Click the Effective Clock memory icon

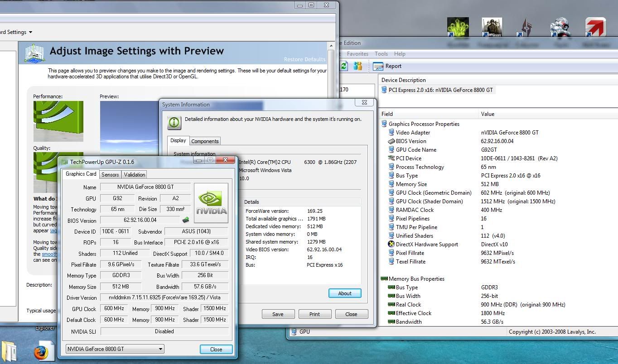pyautogui.click(x=391, y=313)
